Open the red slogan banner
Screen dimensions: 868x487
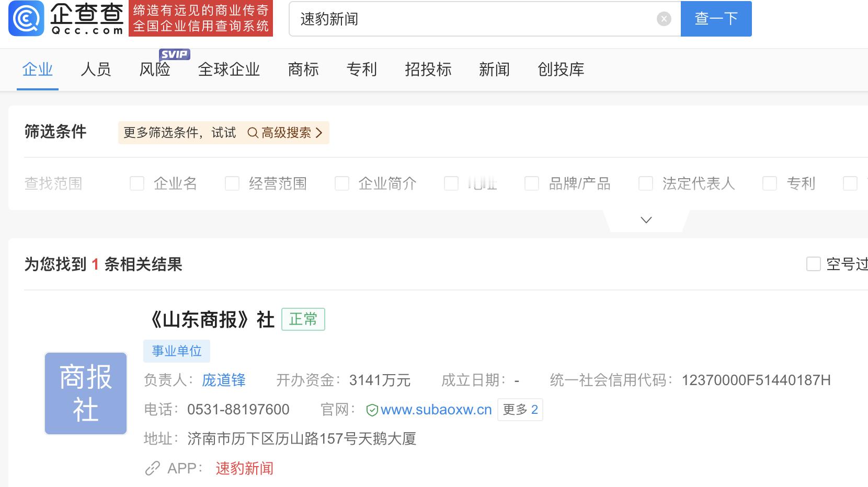[x=201, y=19]
